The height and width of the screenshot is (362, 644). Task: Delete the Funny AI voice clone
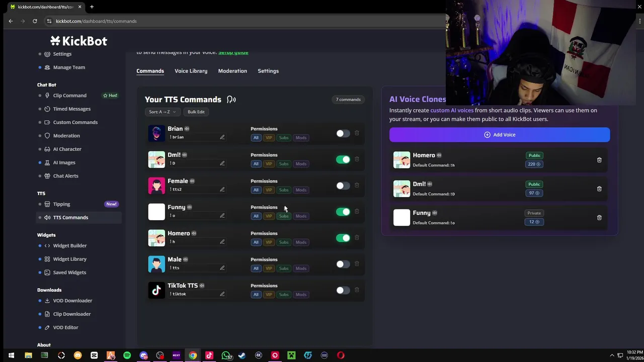[x=599, y=218]
